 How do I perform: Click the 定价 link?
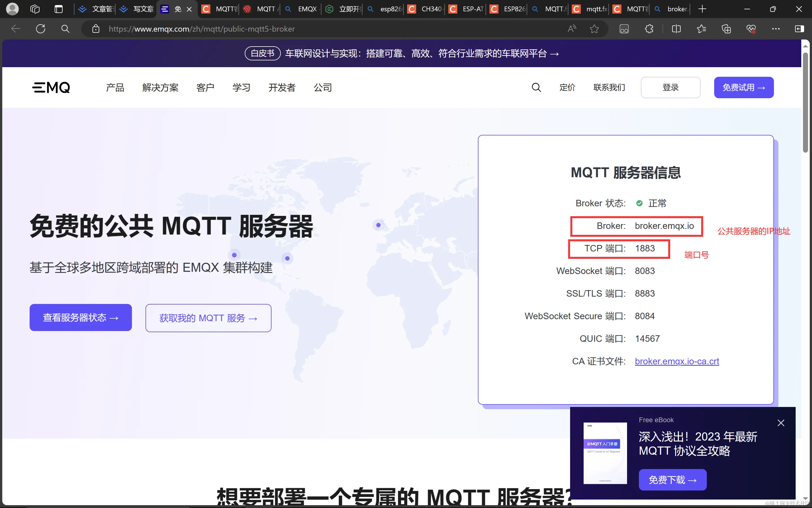point(567,87)
